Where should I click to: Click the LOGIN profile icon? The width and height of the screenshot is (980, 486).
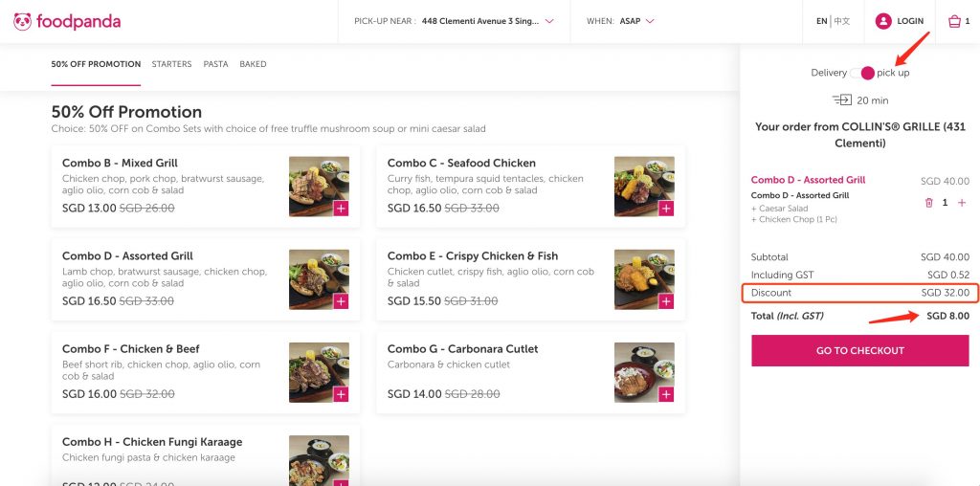pos(882,21)
